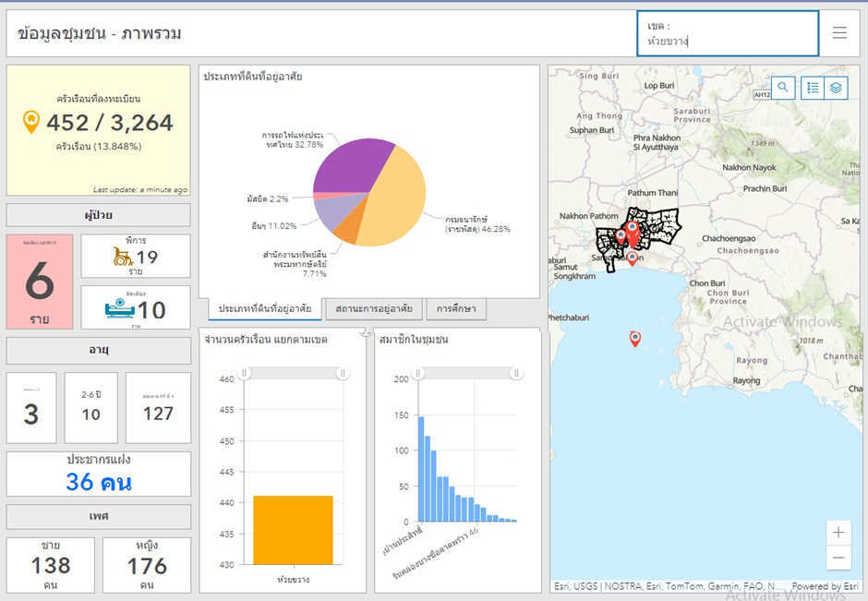Viewport: 868px width, 601px height.
Task: Click the orange ห้วยขวาง bar in chart
Action: point(293,529)
